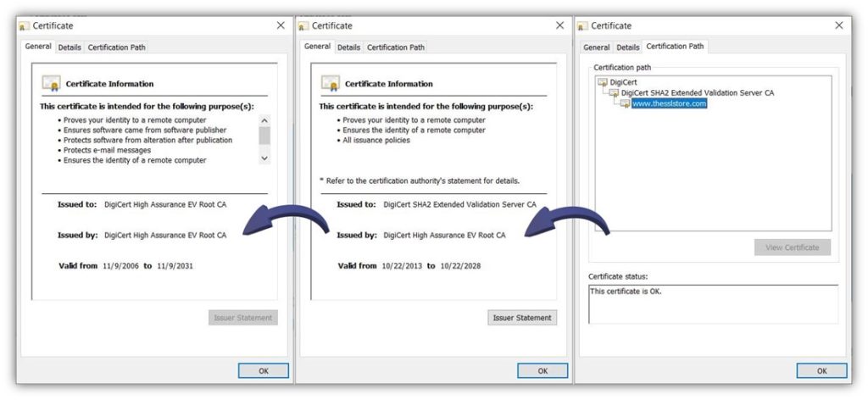Switch to General tab in right Certificate window

coord(597,47)
